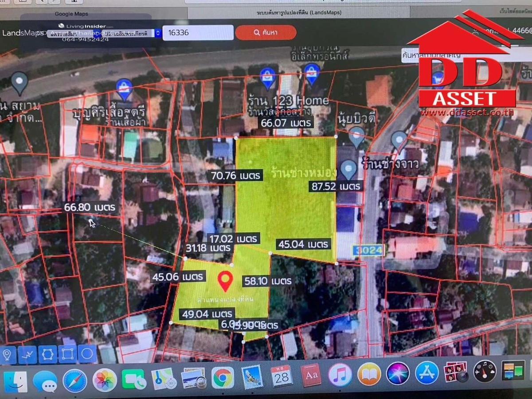Select the polyline distance measure tool
The width and height of the screenshot is (532, 399).
27,354
